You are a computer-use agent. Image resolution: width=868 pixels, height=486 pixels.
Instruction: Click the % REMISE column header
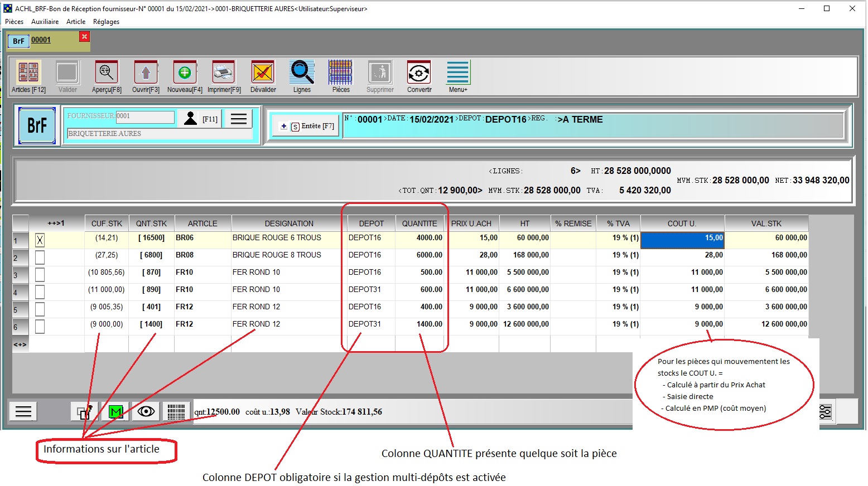573,223
